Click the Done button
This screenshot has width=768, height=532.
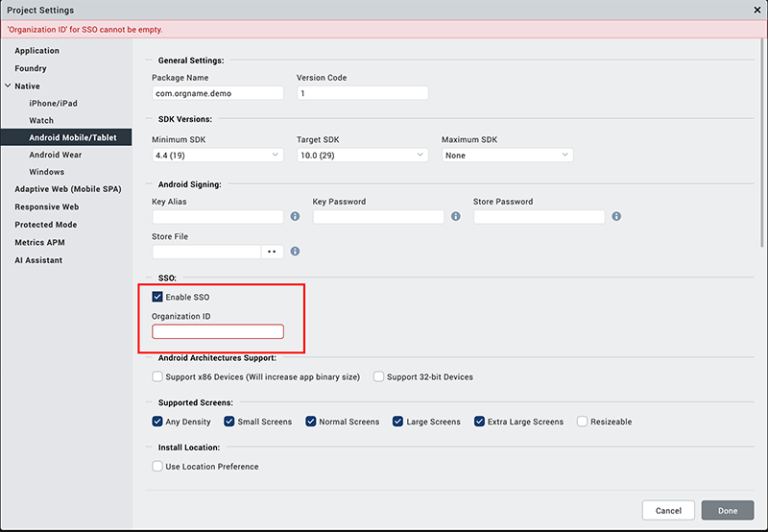coord(727,511)
